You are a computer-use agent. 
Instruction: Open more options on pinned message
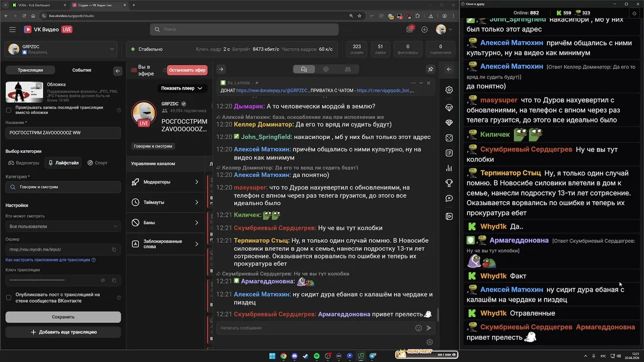[413, 82]
